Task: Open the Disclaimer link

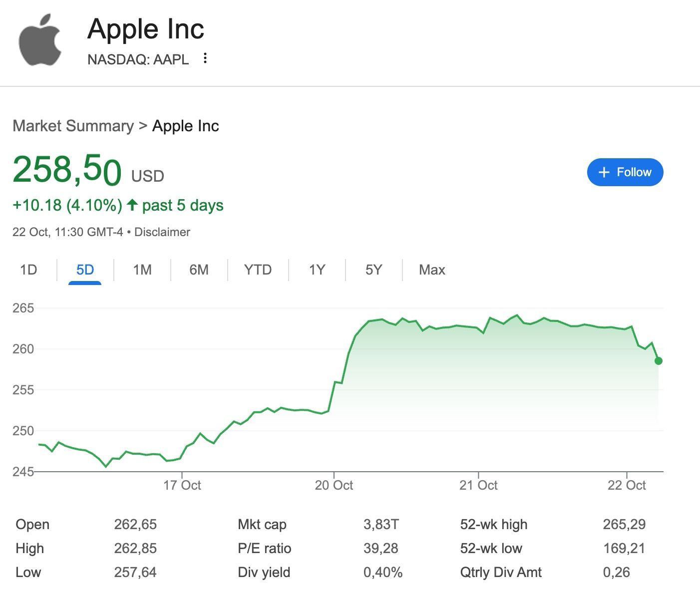Action: (162, 232)
